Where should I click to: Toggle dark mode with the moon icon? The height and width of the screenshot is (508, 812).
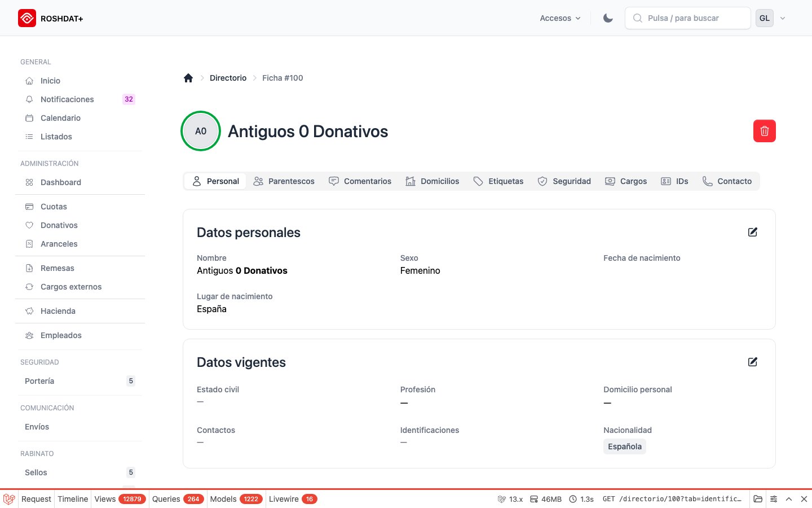coord(607,17)
